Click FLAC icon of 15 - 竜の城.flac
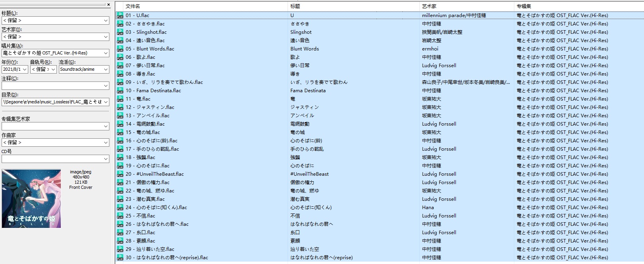The width and height of the screenshot is (644, 264). (x=120, y=132)
